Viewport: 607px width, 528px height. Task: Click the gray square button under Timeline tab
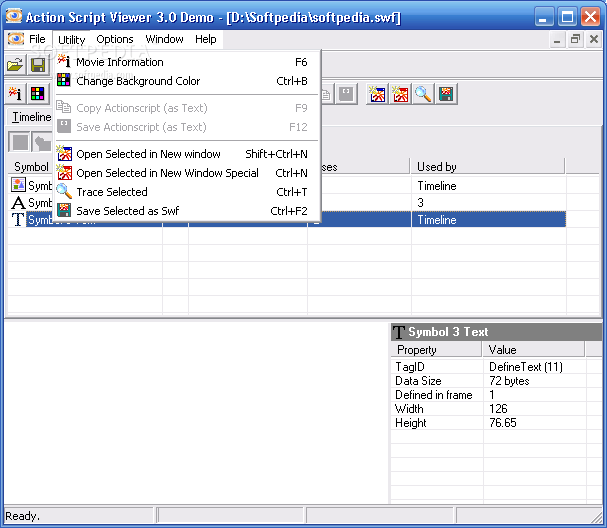[x=19, y=142]
